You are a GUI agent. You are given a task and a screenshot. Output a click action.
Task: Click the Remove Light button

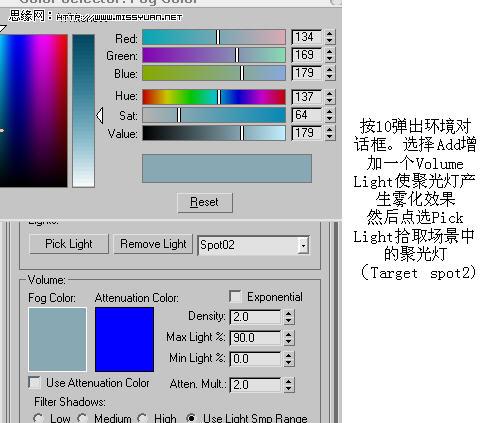pos(153,244)
